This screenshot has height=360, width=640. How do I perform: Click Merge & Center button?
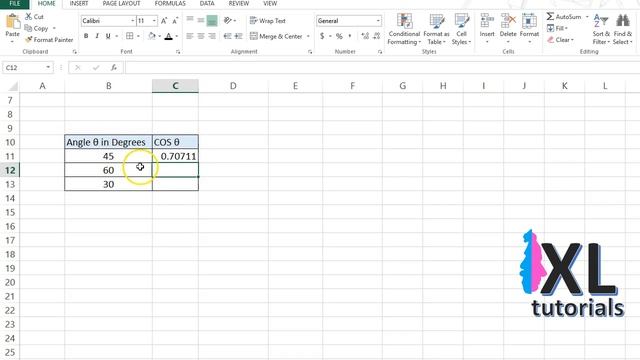coord(276,36)
